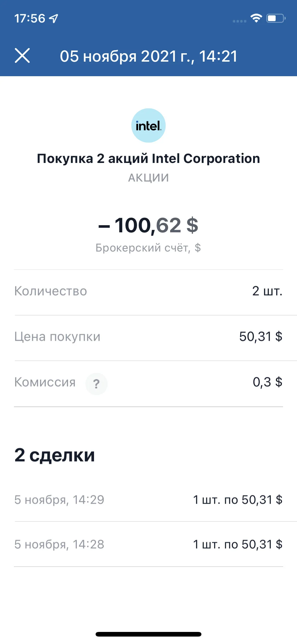Tap the location arrow in status bar
This screenshot has height=644, width=297.
[54, 19]
